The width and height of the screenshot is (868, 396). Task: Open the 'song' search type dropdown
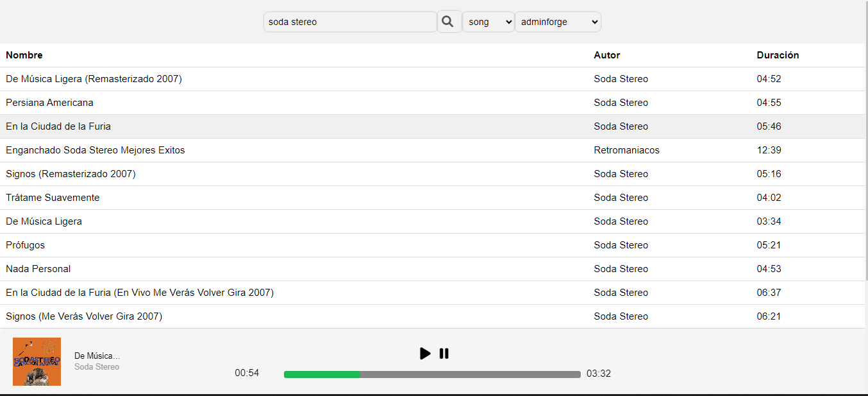(x=488, y=22)
